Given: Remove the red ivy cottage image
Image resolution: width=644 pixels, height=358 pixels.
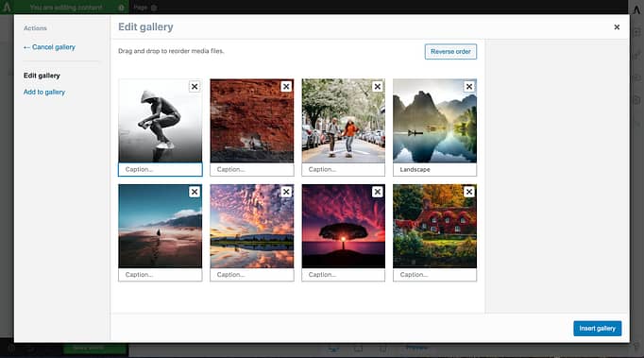Looking at the screenshot, I should 469,192.
